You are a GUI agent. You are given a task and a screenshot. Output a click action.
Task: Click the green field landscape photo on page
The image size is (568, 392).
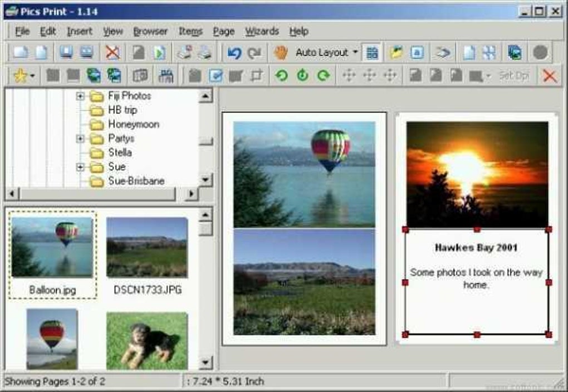tap(304, 282)
